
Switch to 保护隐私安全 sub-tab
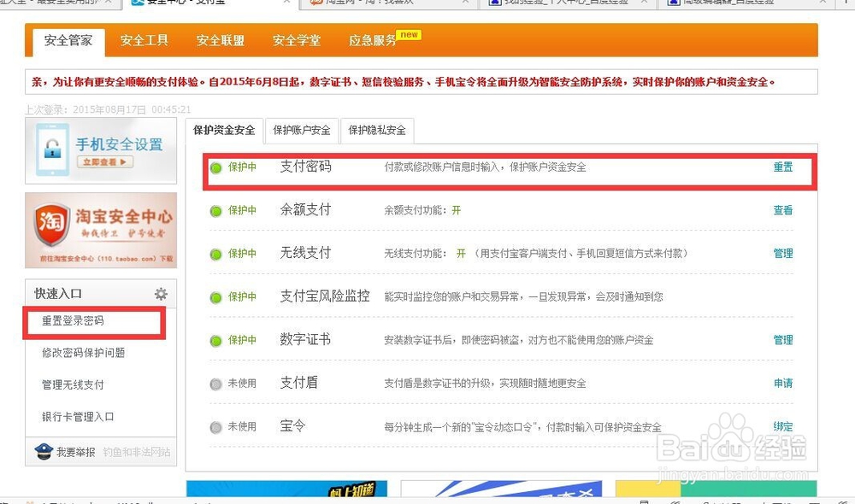click(377, 130)
